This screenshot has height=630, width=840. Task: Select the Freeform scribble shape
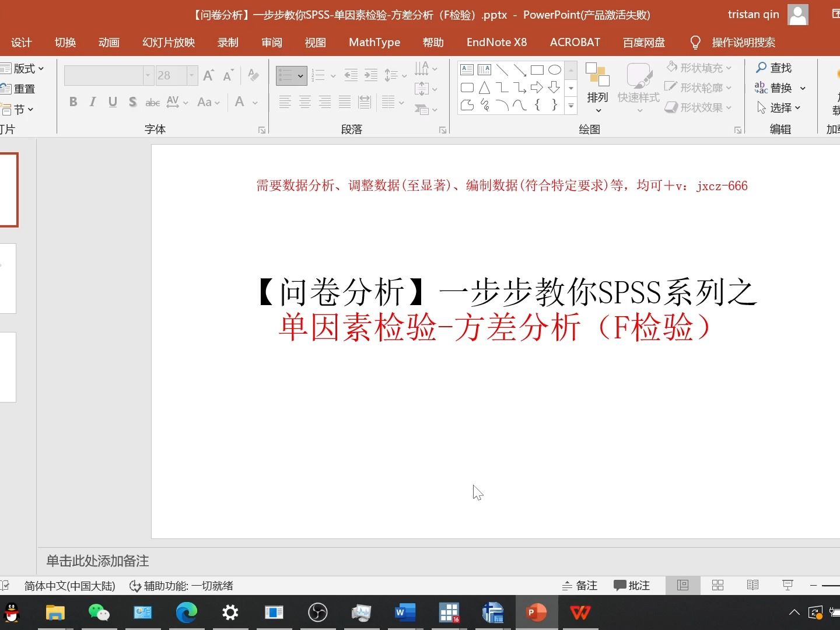pos(484,105)
